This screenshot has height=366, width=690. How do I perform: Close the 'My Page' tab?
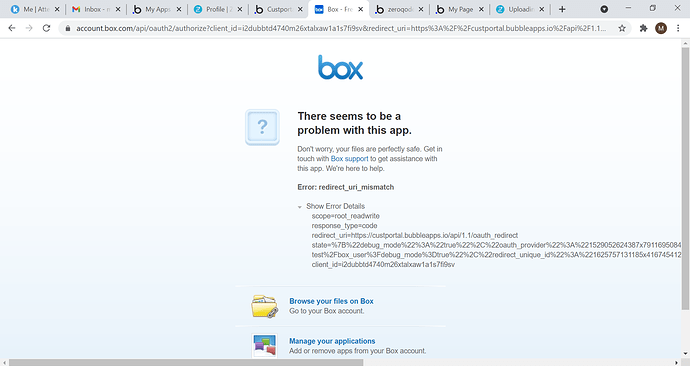(481, 9)
